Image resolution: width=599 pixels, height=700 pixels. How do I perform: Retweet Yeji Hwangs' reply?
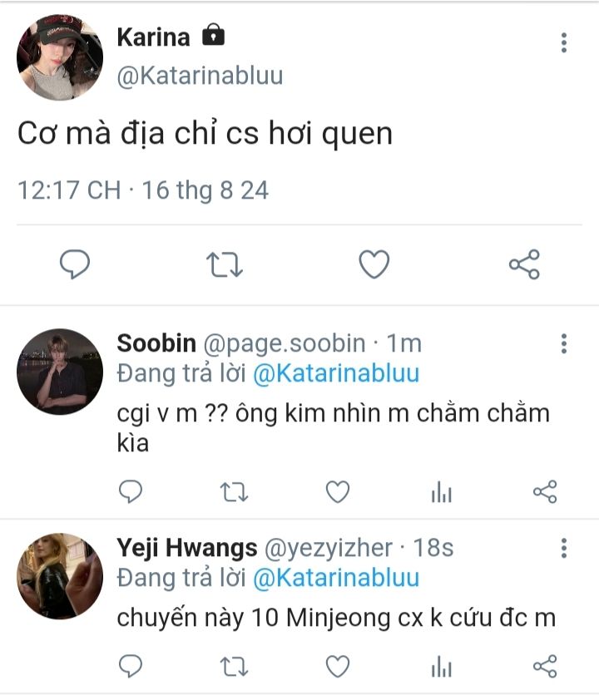tap(234, 667)
